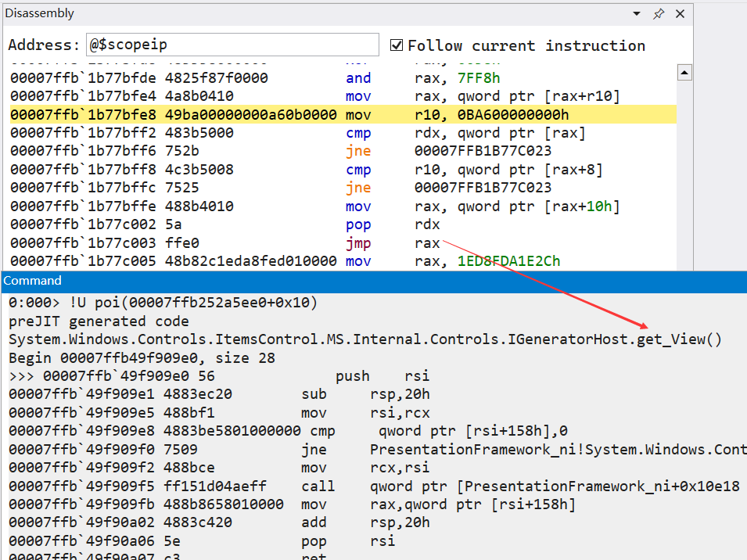The height and width of the screenshot is (560, 747).
Task: Click the scrollbar up arrow
Action: click(x=684, y=71)
